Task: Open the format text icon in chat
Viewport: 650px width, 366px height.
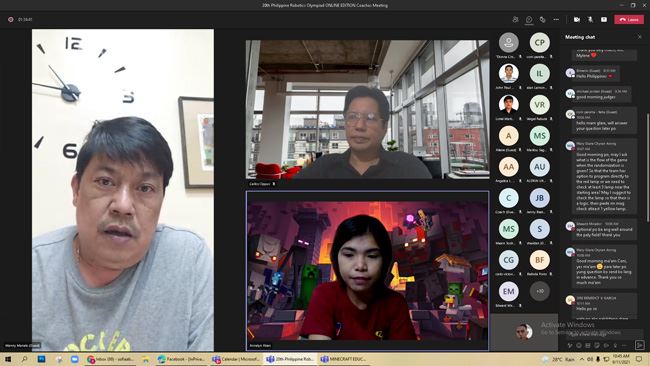Action: point(570,345)
